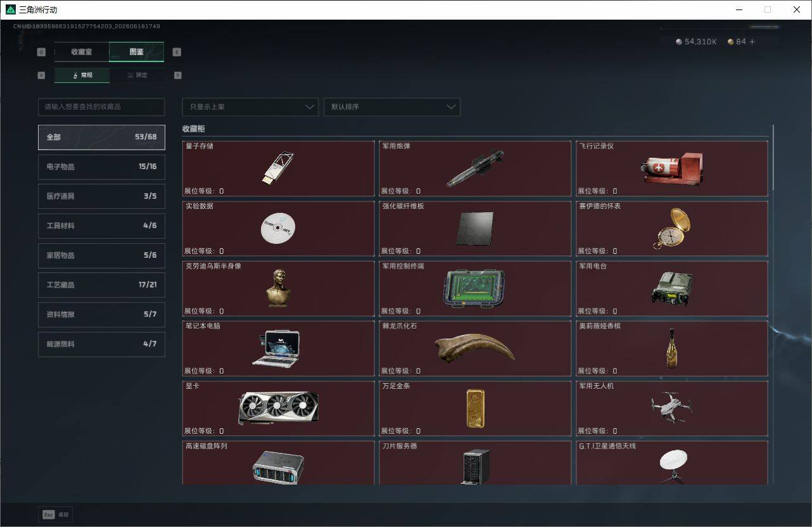Screen dimensions: 812x527
Task: Click the Esc key icon
Action: [48, 514]
